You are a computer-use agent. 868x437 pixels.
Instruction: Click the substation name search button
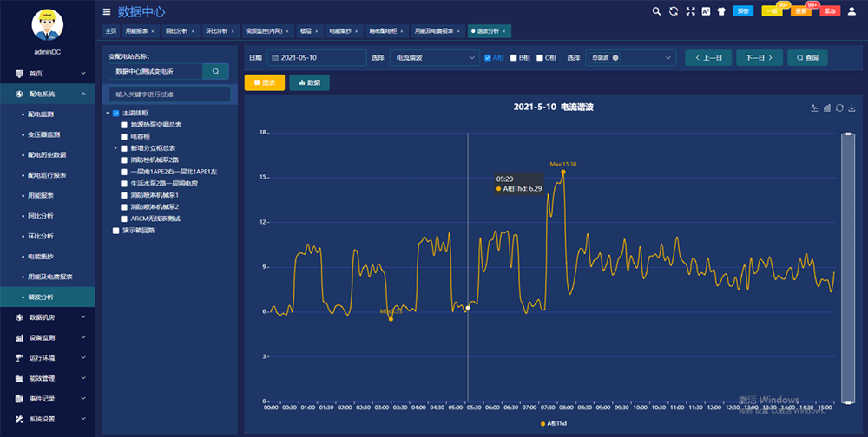point(215,71)
